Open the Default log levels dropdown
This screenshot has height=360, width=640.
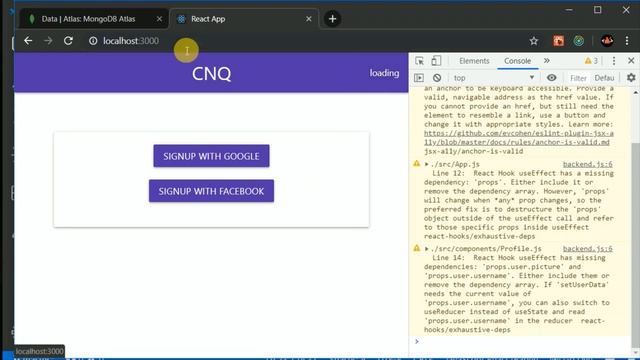pos(604,78)
